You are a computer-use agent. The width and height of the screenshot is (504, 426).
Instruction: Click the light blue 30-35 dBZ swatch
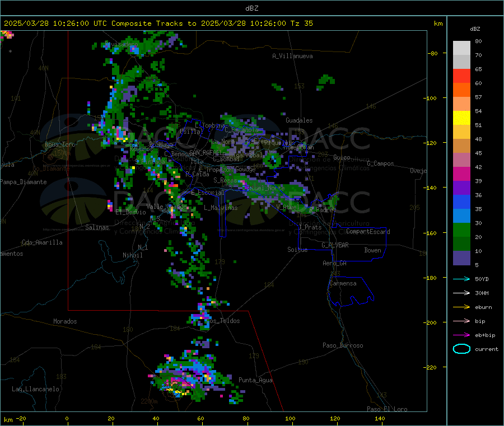[x=461, y=216]
